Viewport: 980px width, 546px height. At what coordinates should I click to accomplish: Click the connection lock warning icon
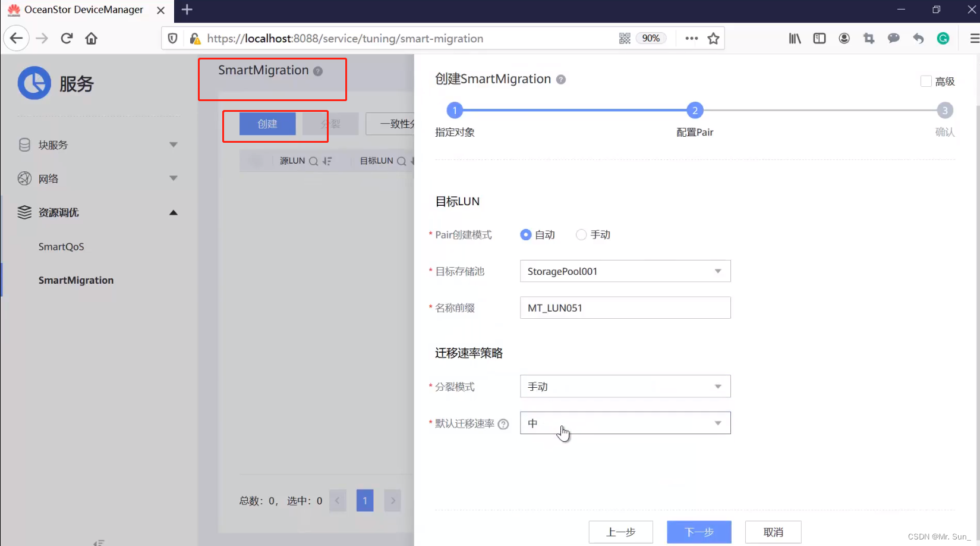coord(195,39)
